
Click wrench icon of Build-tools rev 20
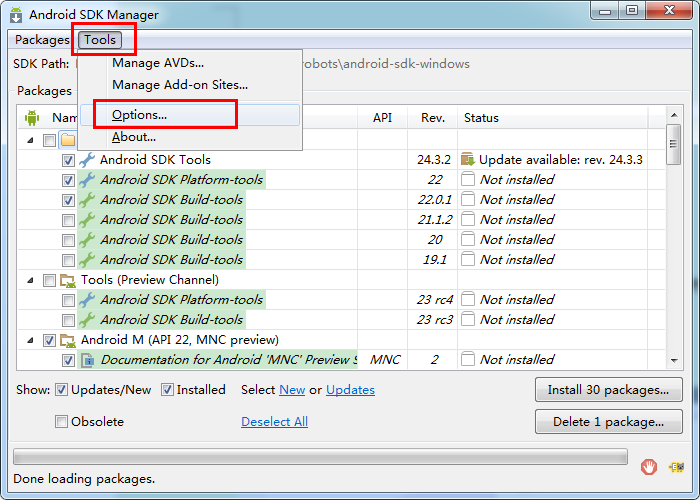point(87,240)
